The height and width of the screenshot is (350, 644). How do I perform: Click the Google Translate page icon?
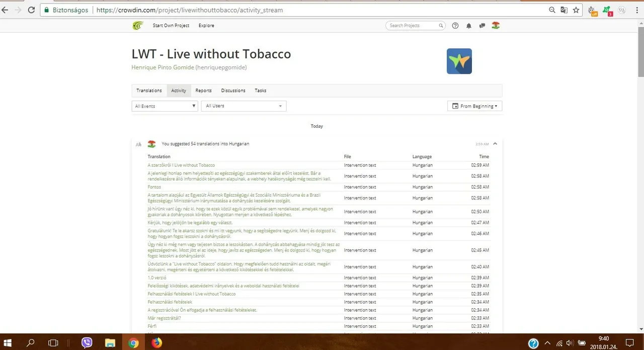tap(564, 10)
